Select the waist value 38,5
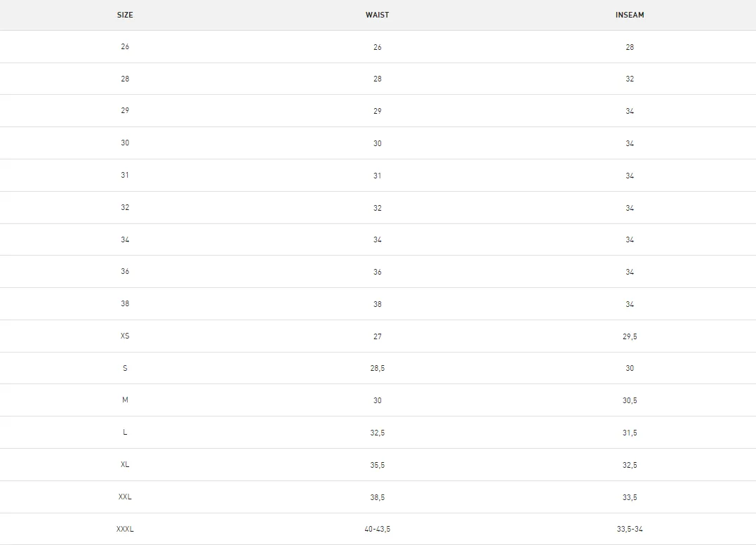Screen dimensions: 756x545 (377, 497)
